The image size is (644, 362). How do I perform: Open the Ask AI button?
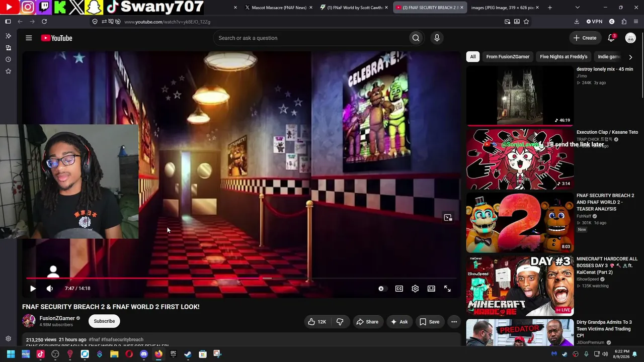click(x=399, y=322)
